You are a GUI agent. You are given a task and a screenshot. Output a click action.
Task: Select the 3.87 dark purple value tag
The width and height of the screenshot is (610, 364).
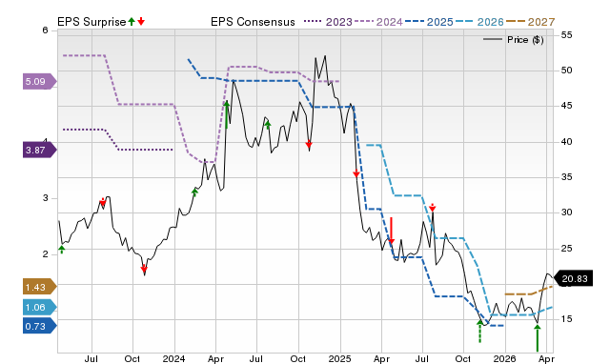40,151
